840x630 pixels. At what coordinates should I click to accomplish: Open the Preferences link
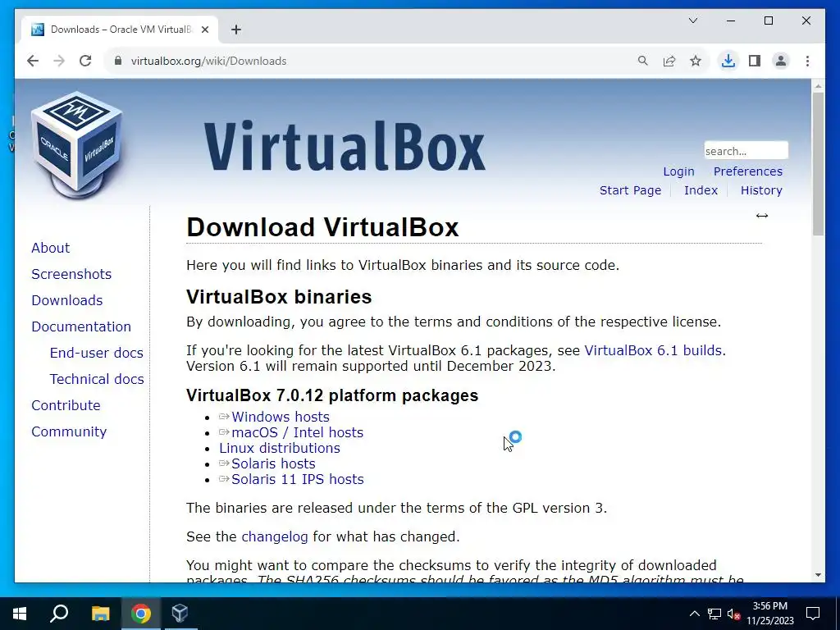(x=747, y=171)
